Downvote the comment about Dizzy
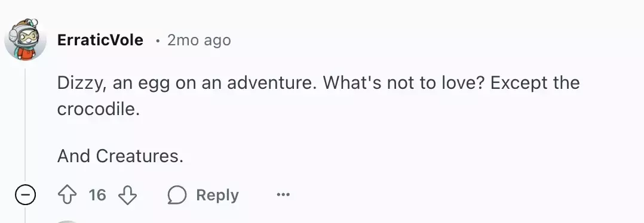The width and height of the screenshot is (644, 223). [127, 195]
